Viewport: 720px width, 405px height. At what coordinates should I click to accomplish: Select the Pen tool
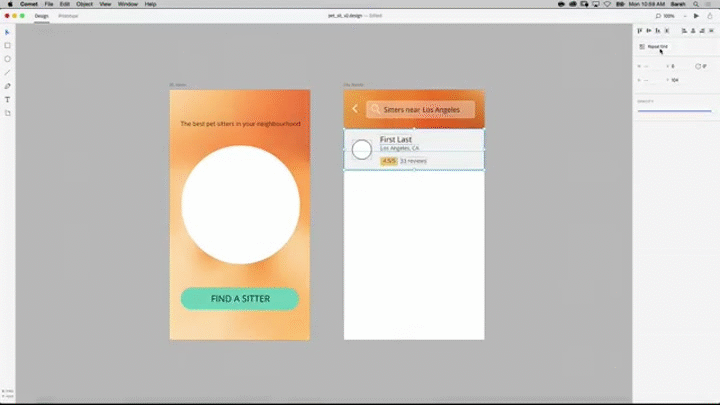[x=8, y=86]
